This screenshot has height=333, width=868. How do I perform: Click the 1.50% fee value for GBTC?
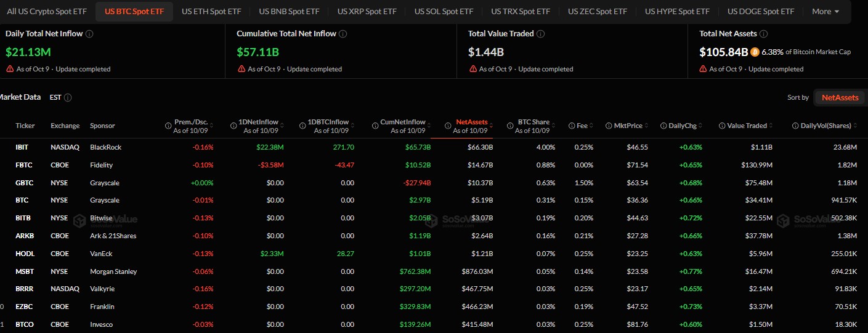point(583,183)
